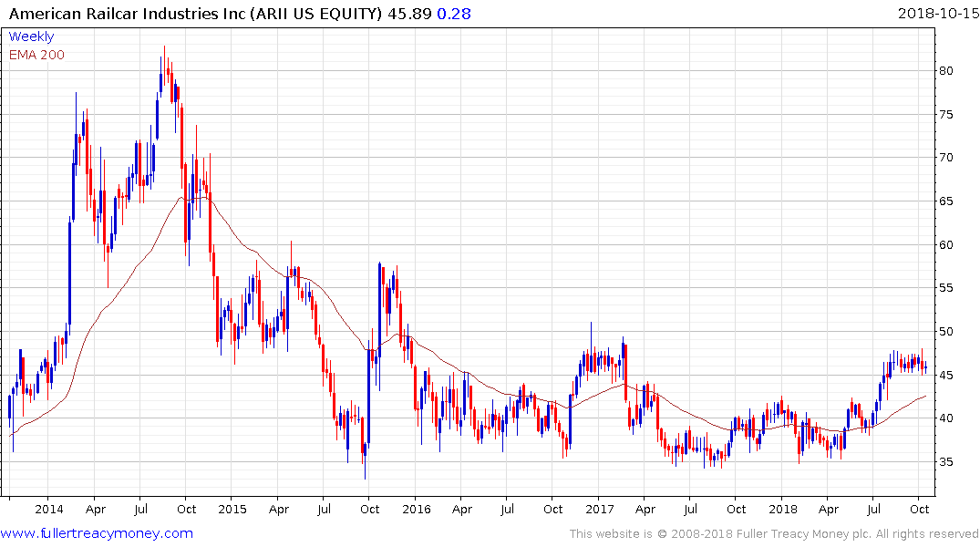Click the 2018 year axis label
980x547 pixels.
[783, 509]
